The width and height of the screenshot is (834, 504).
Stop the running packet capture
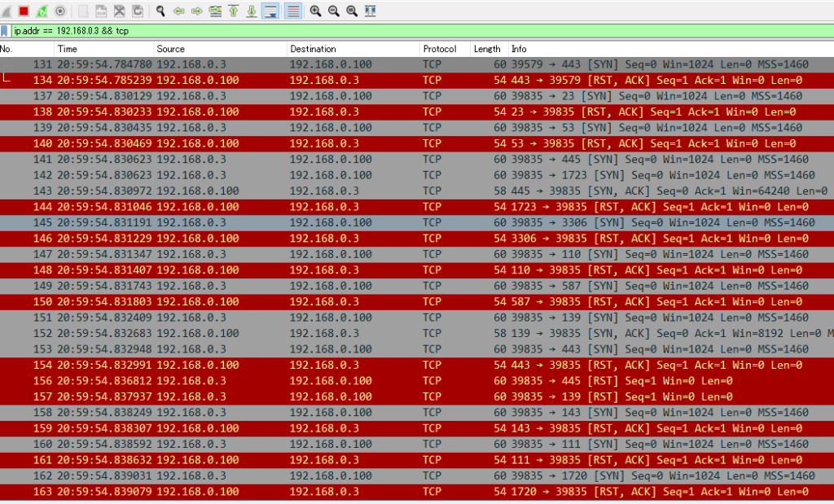[x=24, y=11]
